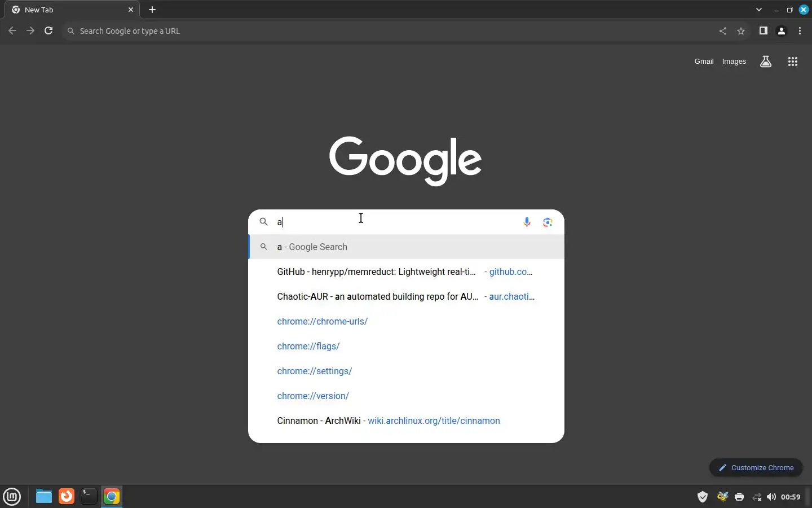Screen dimensions: 812x508
Task: Select chrome://settings/ suggestion
Action: pos(406,371)
